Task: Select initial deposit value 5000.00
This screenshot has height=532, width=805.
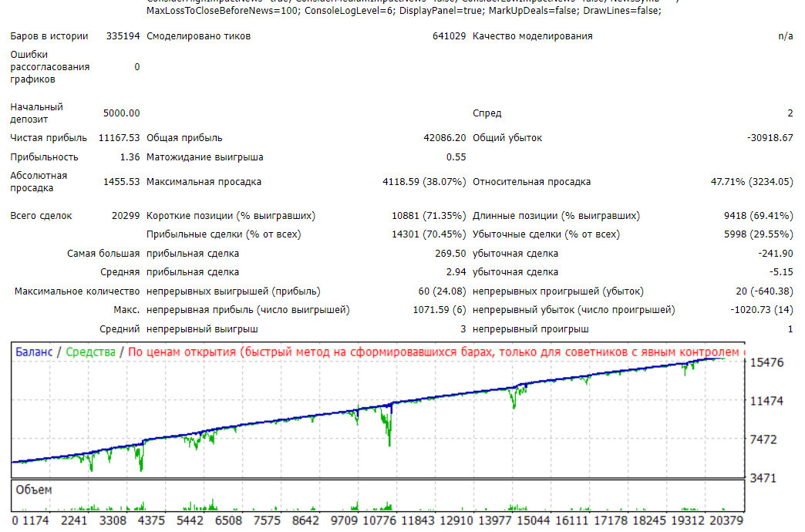Action: [121, 113]
